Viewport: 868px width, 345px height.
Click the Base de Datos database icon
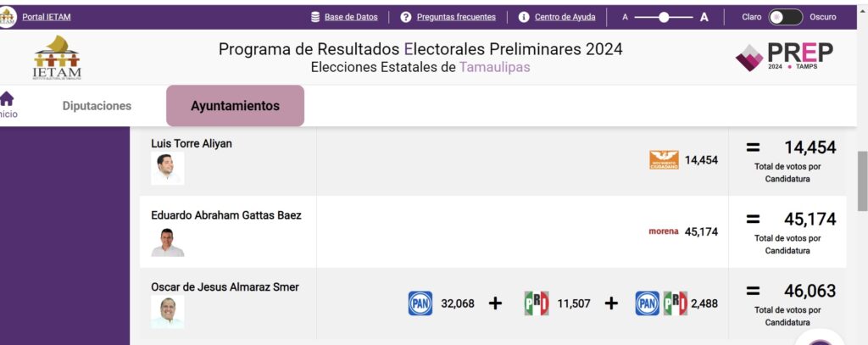(315, 17)
